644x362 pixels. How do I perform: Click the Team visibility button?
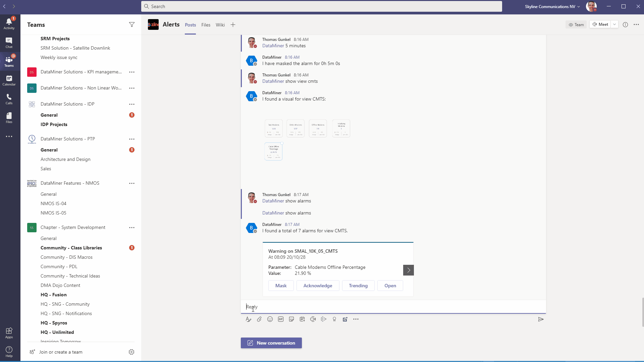pos(576,24)
